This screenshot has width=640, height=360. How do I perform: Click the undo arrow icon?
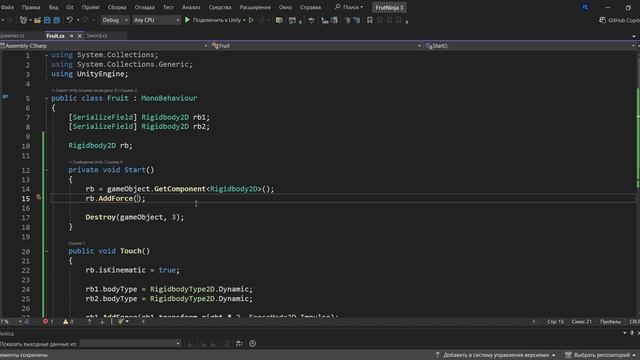point(69,20)
